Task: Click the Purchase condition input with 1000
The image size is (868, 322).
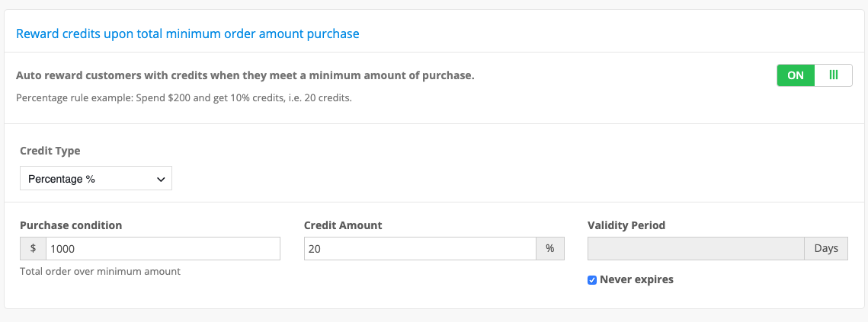Action: point(163,249)
